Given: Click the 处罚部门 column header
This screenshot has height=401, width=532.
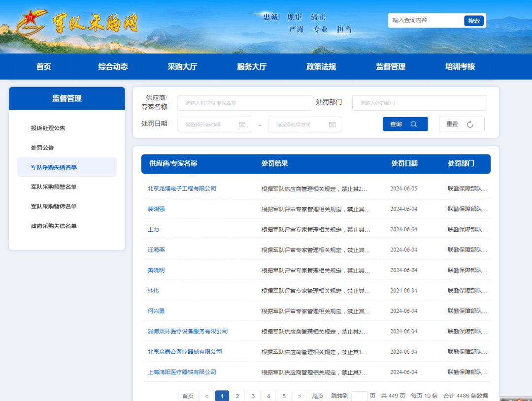Looking at the screenshot, I should click(x=461, y=163).
